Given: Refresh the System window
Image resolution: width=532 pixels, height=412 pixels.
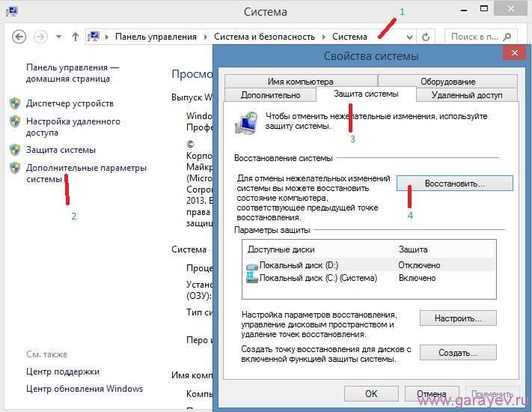Looking at the screenshot, I should point(426,37).
